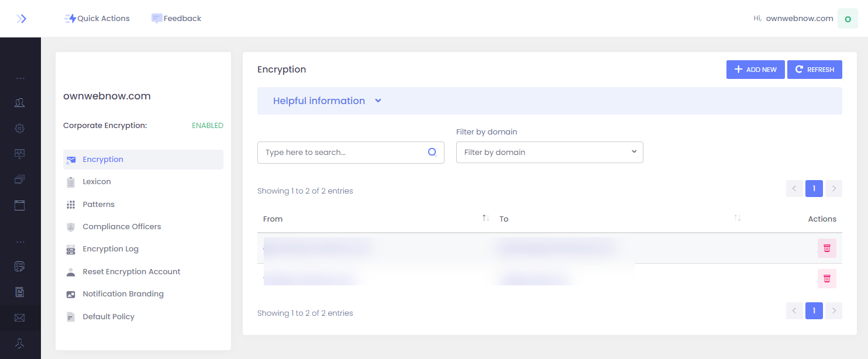This screenshot has height=359, width=868.
Task: Open Compliance Officers via its shield icon
Action: 70,226
